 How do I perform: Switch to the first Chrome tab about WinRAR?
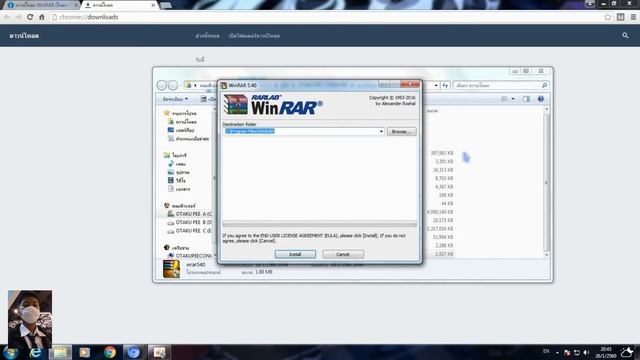coord(41,5)
